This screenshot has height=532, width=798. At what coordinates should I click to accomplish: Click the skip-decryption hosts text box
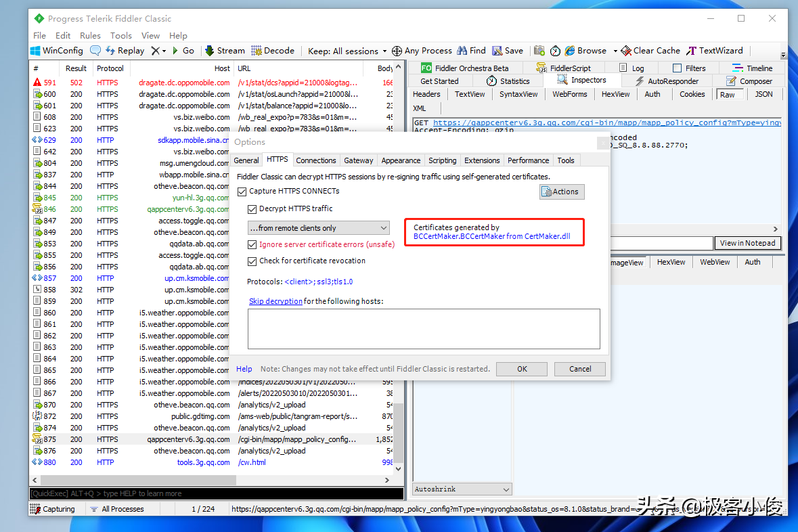[424, 329]
